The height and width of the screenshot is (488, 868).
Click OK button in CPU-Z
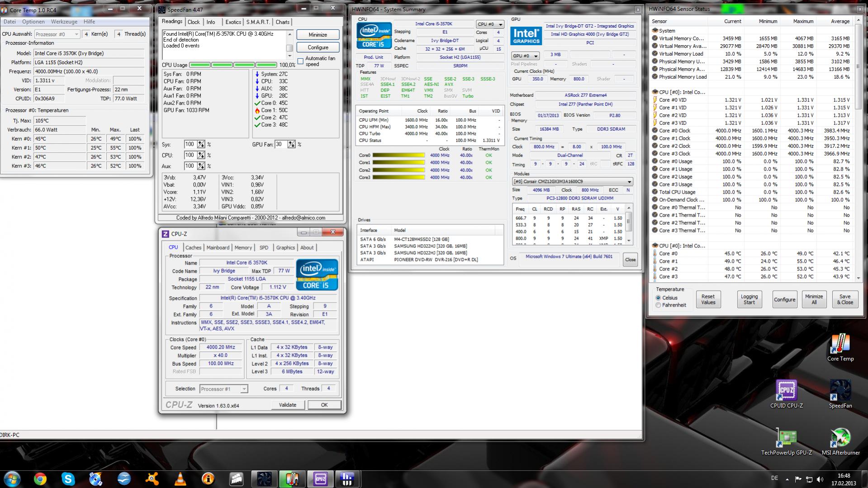(324, 405)
